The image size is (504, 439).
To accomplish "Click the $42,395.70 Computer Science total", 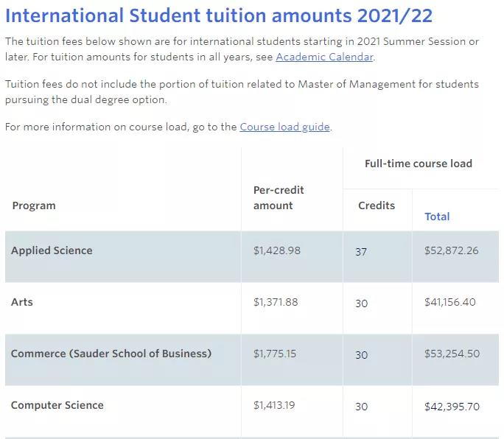I will tap(452, 407).
